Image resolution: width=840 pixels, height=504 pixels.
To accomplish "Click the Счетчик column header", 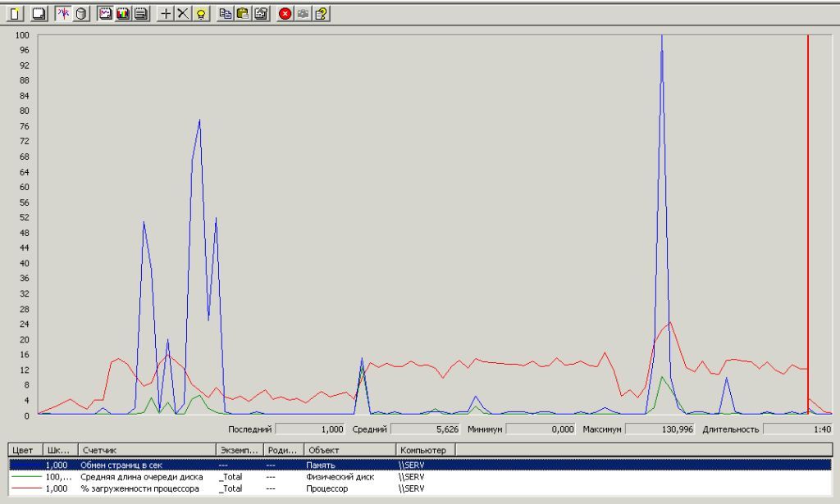I will pos(146,450).
